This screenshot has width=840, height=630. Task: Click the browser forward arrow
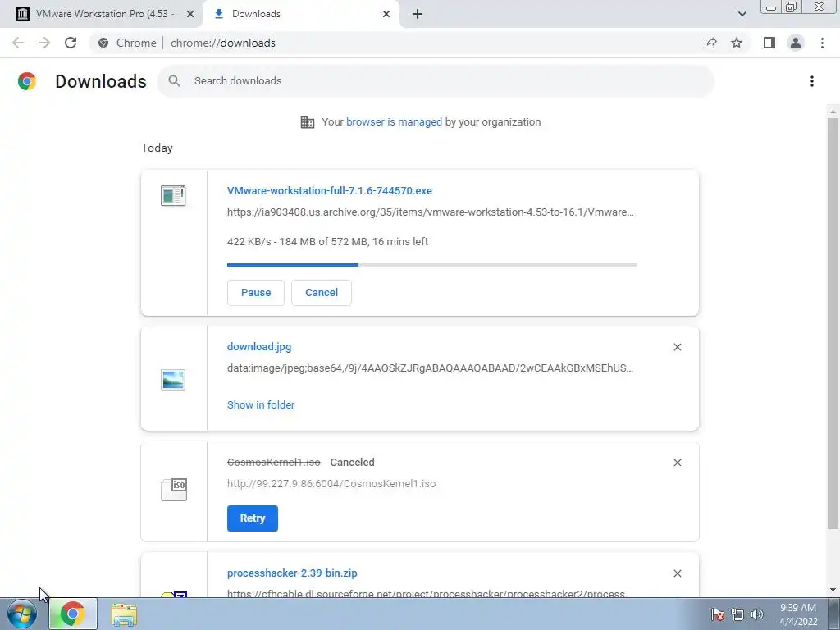point(44,43)
